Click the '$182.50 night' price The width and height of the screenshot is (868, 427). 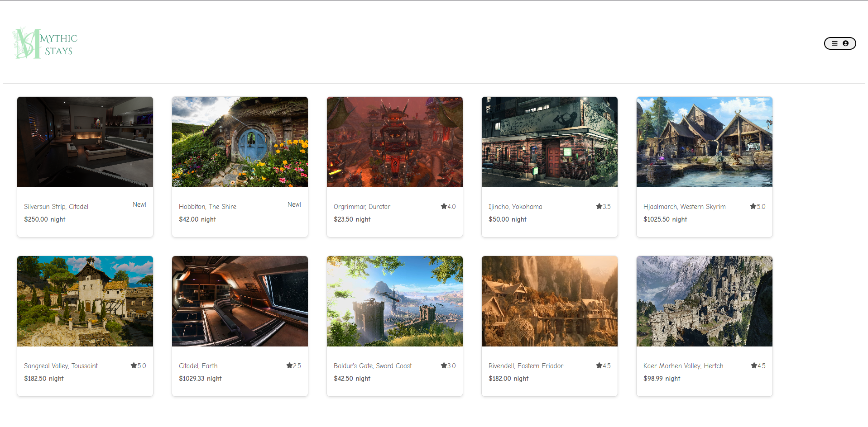click(x=43, y=379)
